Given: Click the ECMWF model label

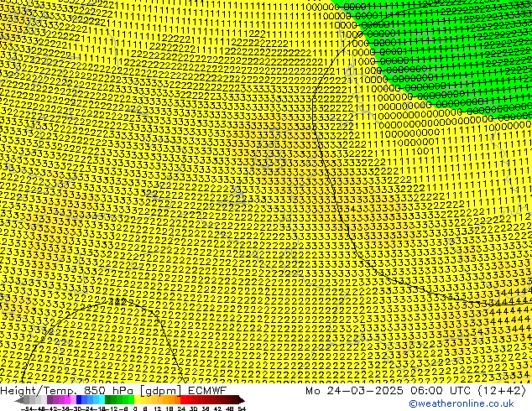Looking at the screenshot, I should 207,391.
